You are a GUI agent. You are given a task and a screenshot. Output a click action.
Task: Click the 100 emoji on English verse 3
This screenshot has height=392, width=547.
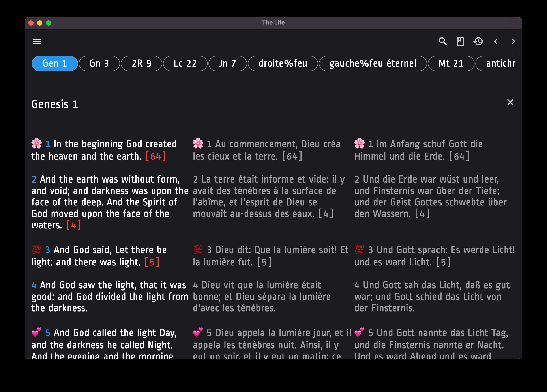(37, 249)
